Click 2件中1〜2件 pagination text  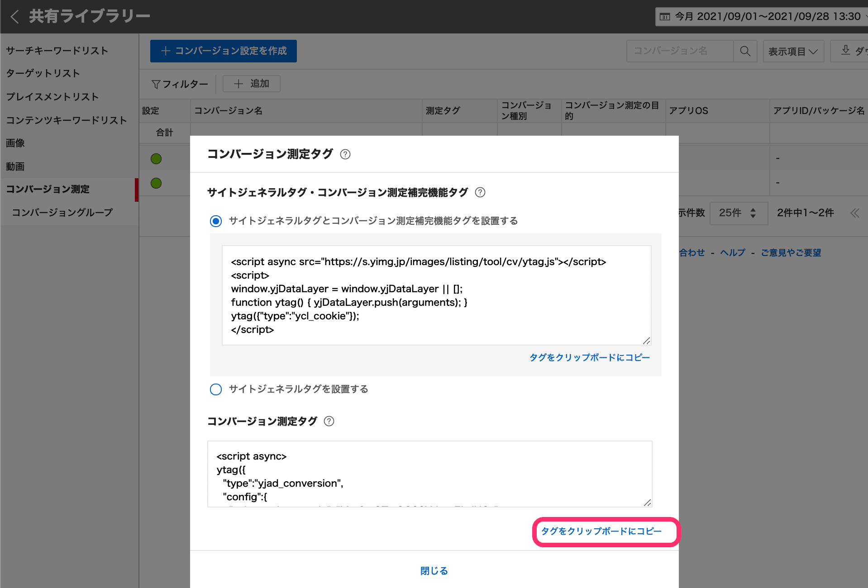(805, 213)
